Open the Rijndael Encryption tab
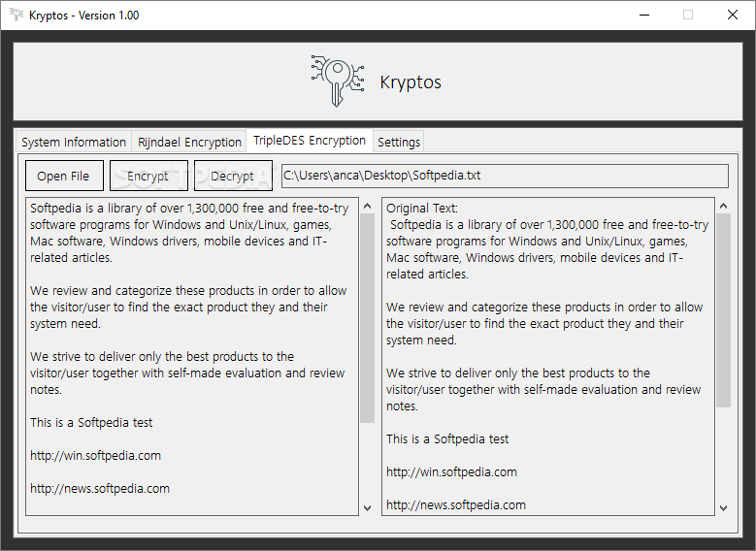 click(189, 143)
